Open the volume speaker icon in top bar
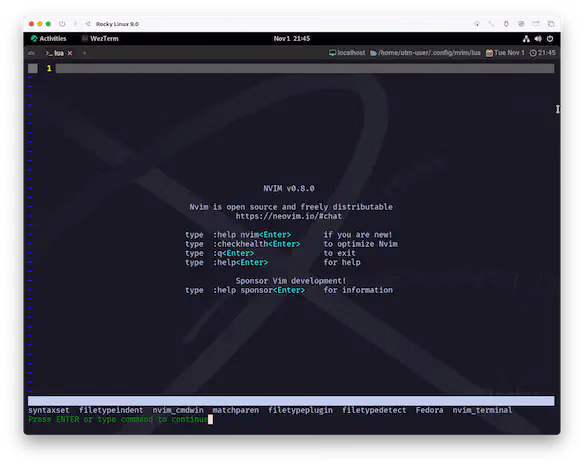Viewport: 584px width, 466px height. click(538, 39)
